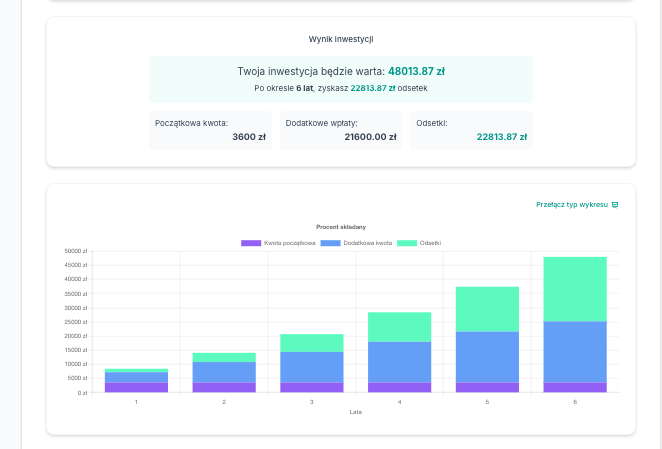This screenshot has height=449, width=662.
Task: Click 'Kwota początkowa' legend label
Action: pos(290,243)
